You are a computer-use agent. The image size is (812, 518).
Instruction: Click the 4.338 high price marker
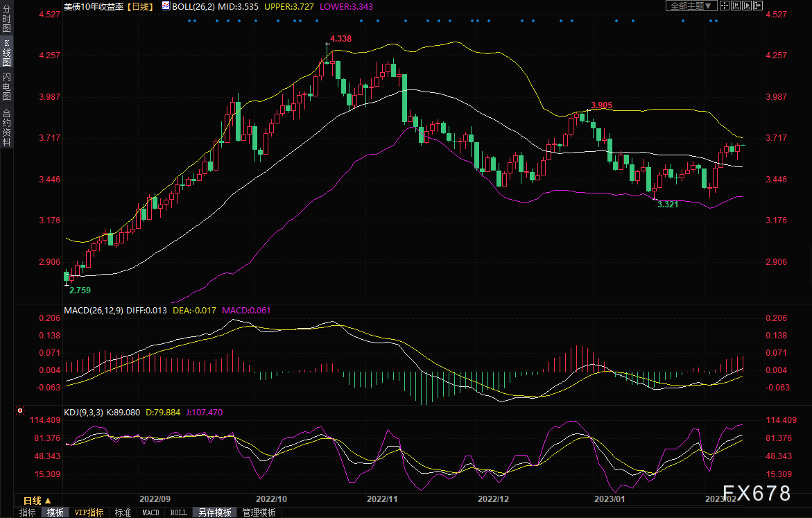point(340,38)
